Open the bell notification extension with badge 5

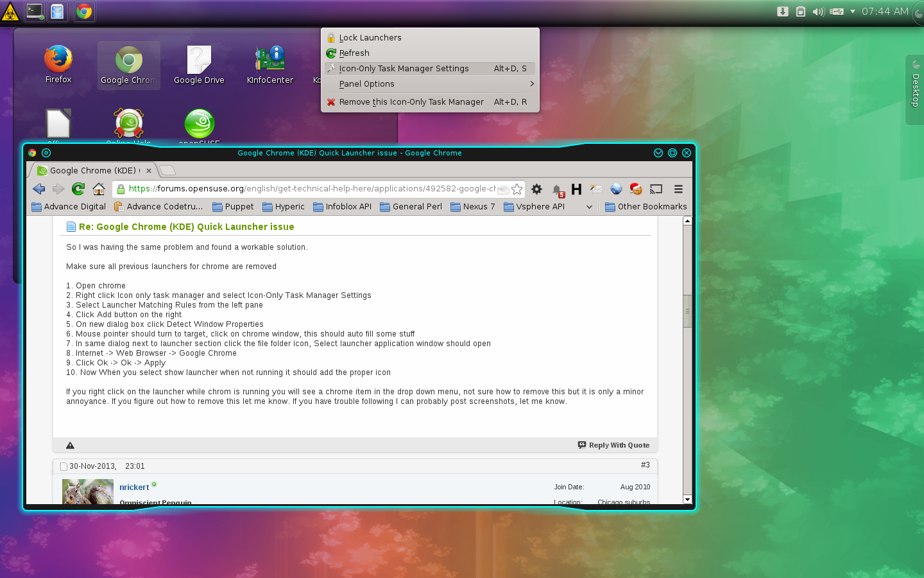(558, 189)
